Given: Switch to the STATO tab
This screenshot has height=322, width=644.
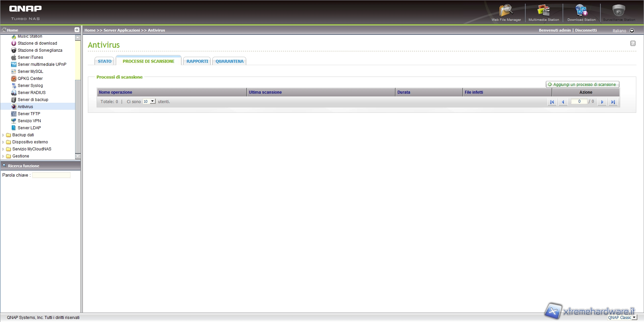Looking at the screenshot, I should [105, 61].
